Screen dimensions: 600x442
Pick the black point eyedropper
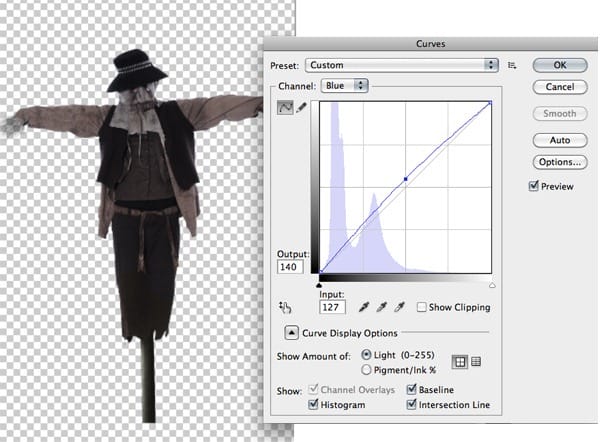tap(361, 307)
